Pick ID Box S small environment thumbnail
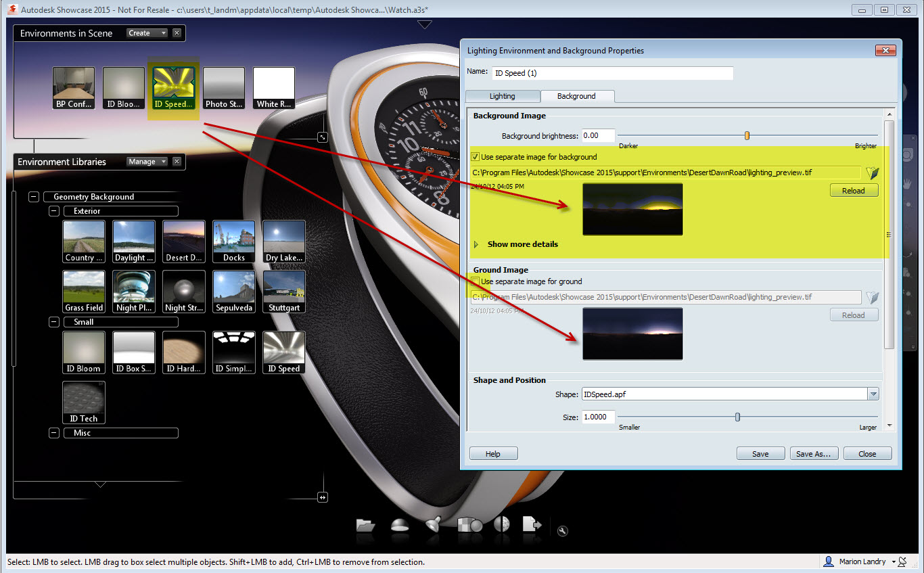 pos(134,352)
